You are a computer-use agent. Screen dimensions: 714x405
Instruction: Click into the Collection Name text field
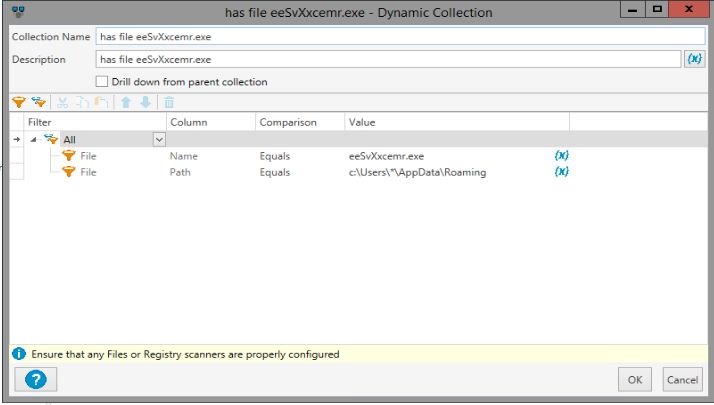tap(400, 37)
